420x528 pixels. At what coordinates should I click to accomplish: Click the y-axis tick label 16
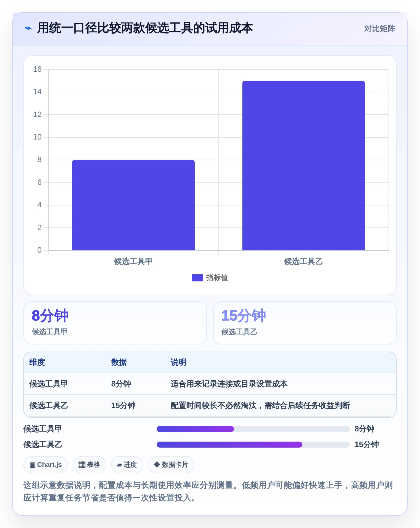(x=37, y=69)
